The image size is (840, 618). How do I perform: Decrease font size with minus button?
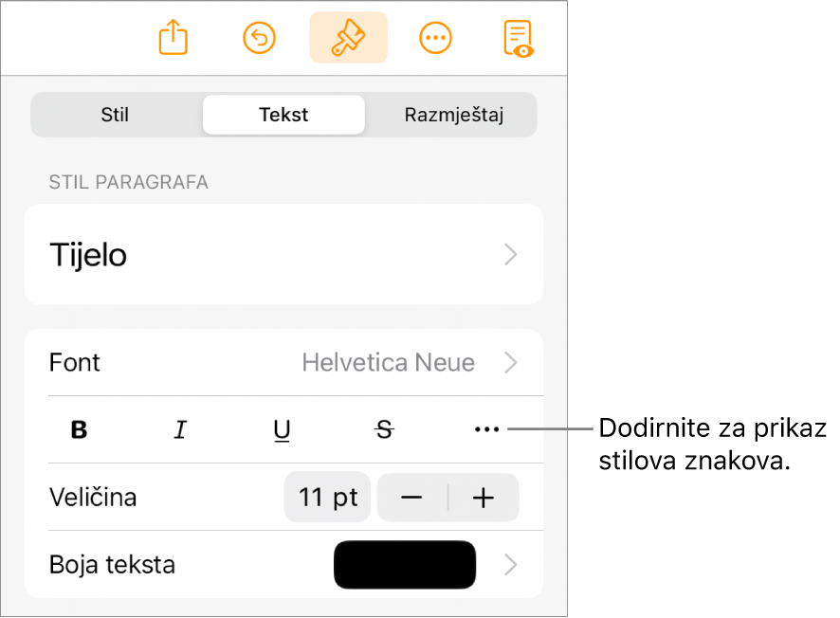point(412,499)
